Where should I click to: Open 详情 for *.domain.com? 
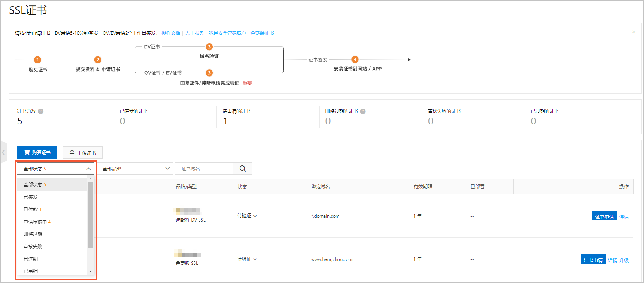click(x=624, y=217)
